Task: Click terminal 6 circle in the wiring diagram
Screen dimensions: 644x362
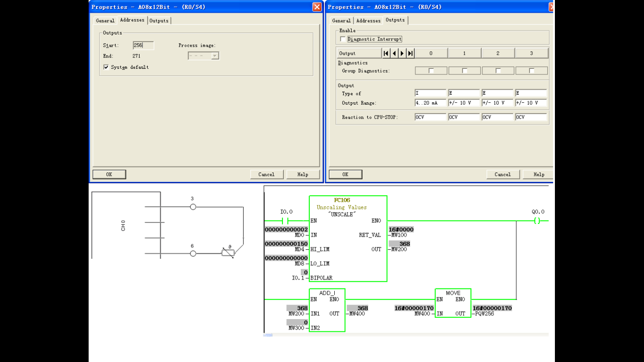Action: coord(192,254)
